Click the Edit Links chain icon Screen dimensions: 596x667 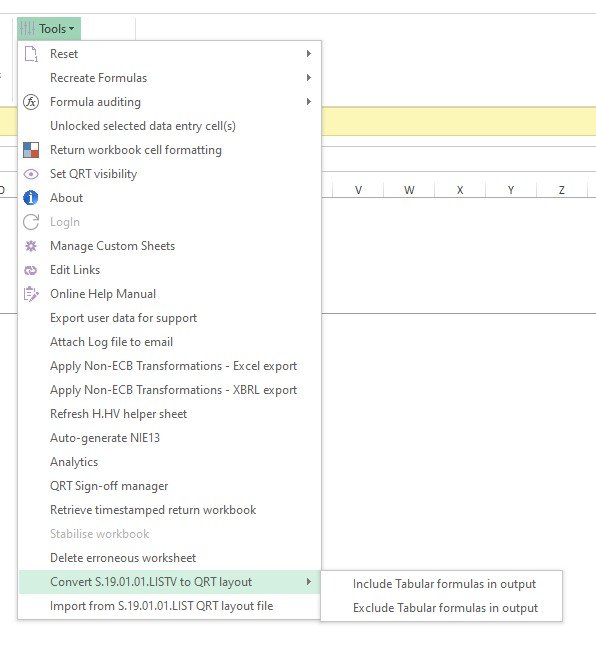[31, 270]
